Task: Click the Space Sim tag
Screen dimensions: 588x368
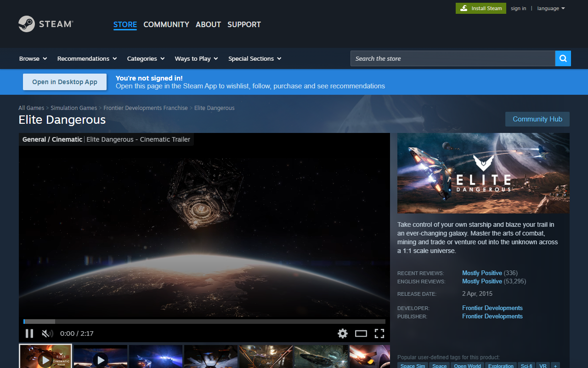Action: click(413, 365)
